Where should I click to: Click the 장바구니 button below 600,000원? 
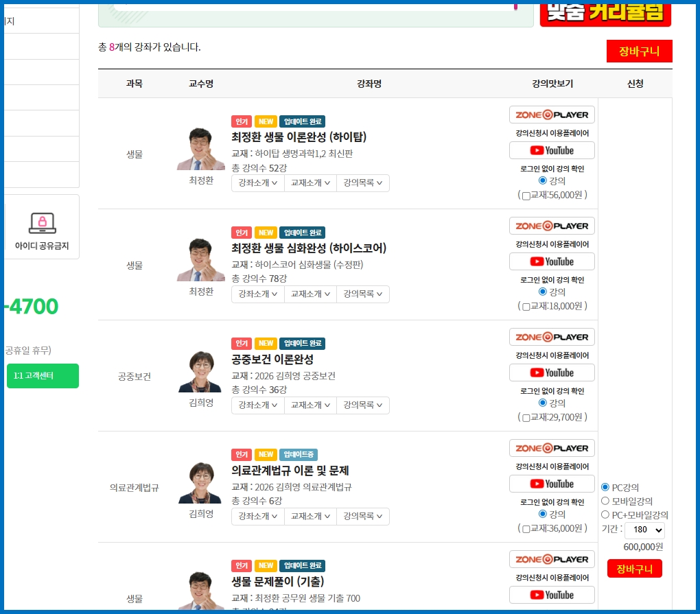634,569
